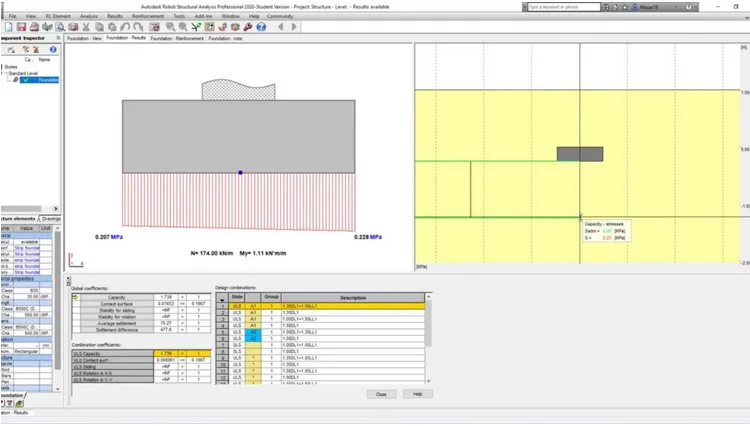This screenshot has width=750, height=426.
Task: Expand the Nissar19 user account dropdown
Action: [x=675, y=7]
